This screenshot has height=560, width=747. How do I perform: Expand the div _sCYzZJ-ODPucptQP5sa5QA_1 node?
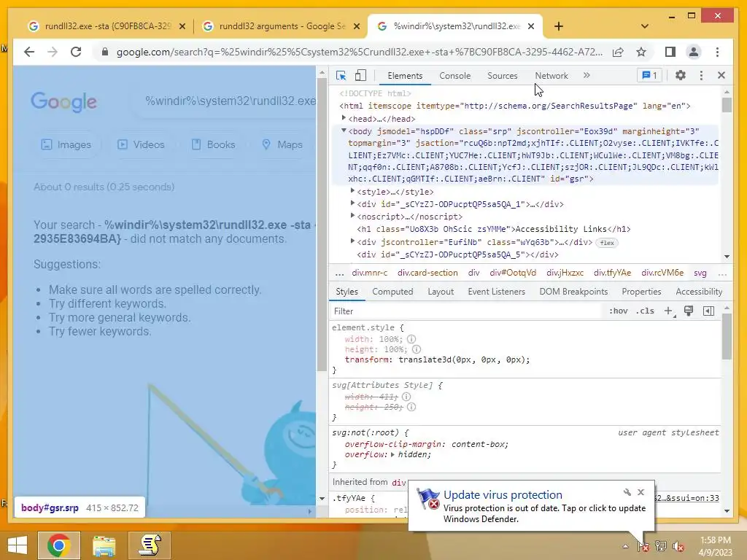click(x=352, y=203)
